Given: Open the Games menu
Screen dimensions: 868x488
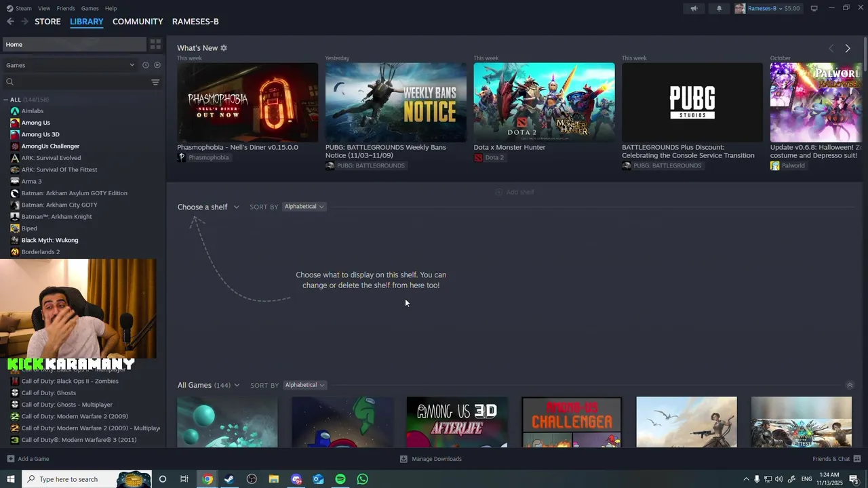Looking at the screenshot, I should coord(90,8).
